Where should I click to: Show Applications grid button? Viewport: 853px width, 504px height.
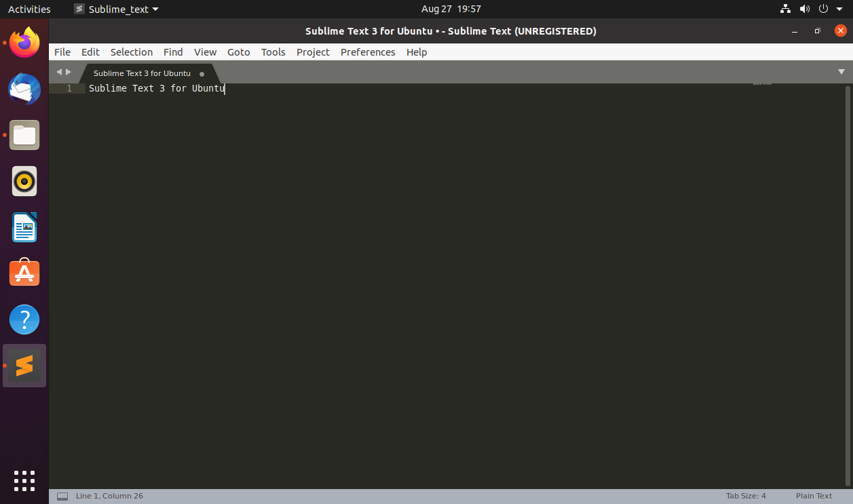[24, 481]
